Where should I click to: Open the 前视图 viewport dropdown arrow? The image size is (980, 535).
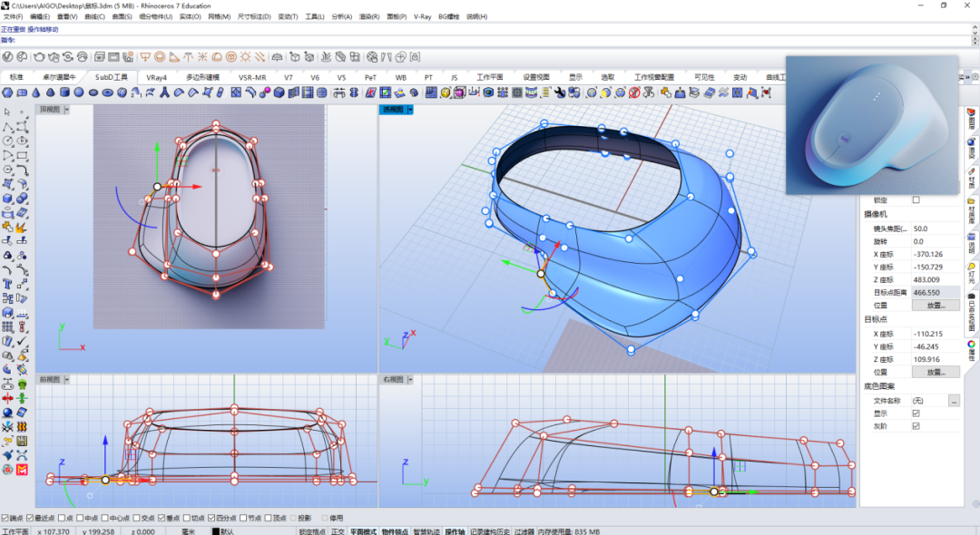click(67, 380)
